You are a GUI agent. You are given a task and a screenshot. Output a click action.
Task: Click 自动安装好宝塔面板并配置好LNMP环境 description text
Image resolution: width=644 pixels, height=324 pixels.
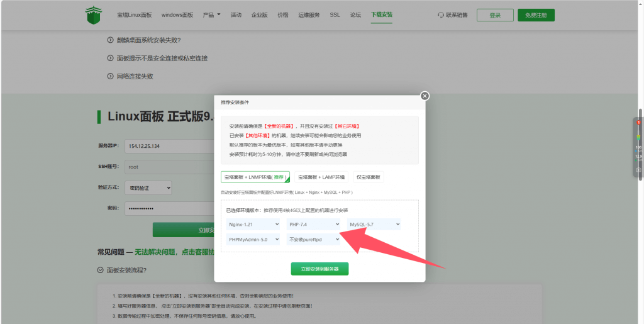coord(287,192)
